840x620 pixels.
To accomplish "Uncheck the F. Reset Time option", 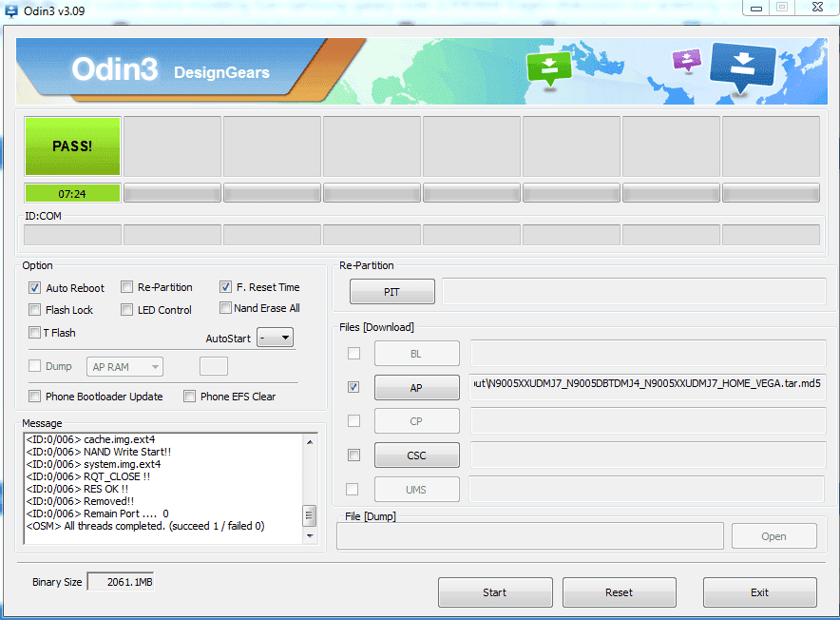I will pos(225,287).
